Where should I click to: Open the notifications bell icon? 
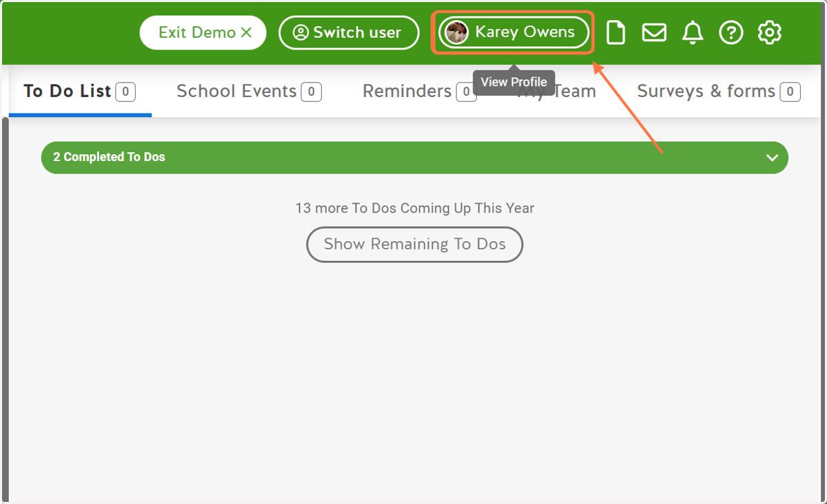(693, 32)
